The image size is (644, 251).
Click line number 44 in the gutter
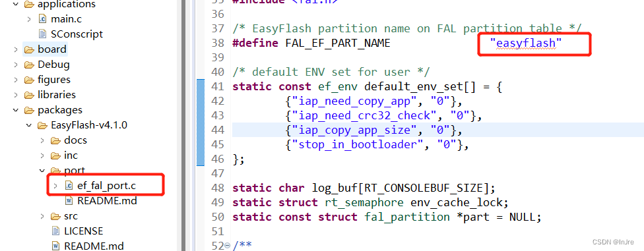219,130
